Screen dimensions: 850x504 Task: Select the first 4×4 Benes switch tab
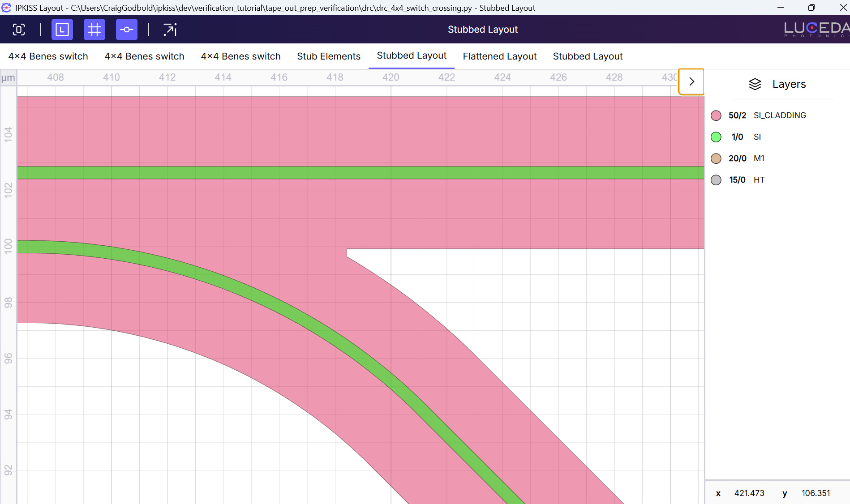[x=48, y=56]
